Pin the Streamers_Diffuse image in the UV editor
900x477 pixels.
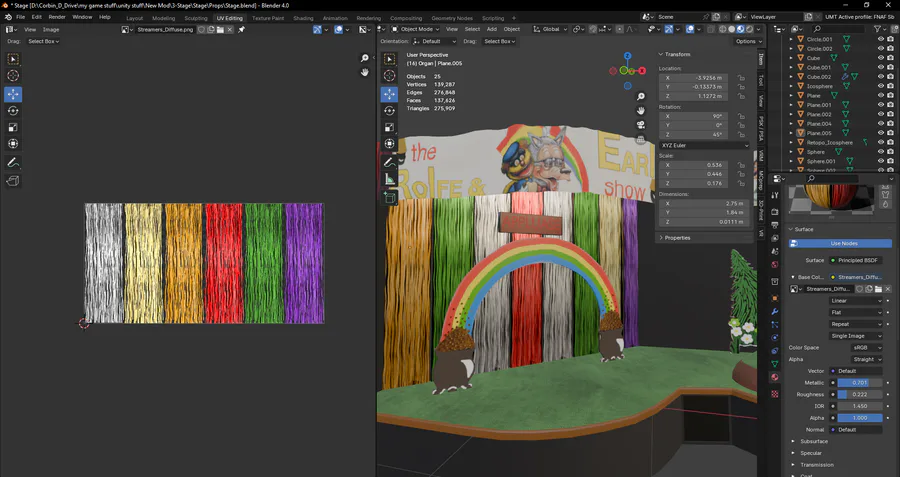pos(241,30)
